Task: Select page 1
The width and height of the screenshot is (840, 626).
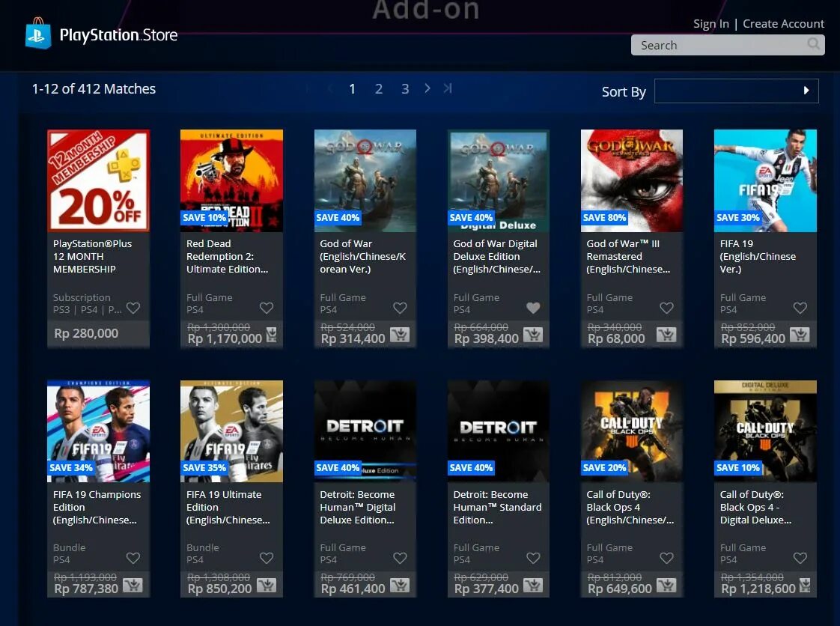Action: (352, 89)
